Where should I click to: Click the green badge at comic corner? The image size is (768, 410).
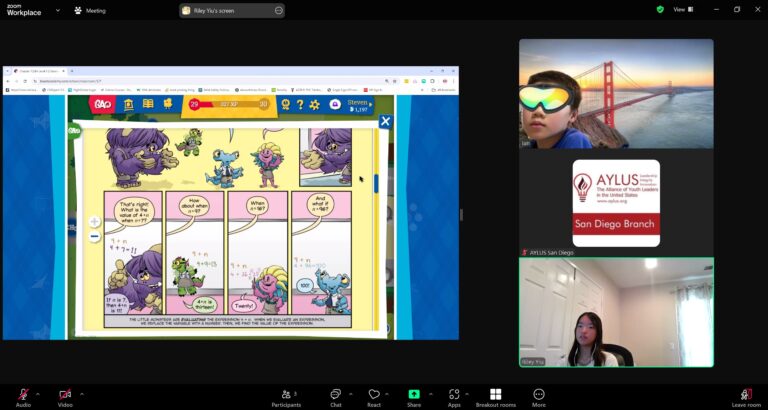[x=74, y=131]
